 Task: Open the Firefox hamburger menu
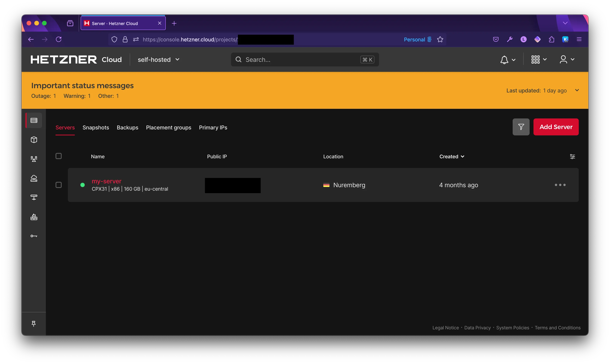coord(579,39)
